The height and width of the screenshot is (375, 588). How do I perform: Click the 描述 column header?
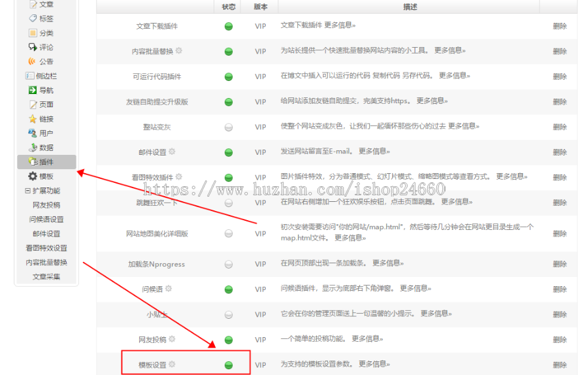click(410, 7)
